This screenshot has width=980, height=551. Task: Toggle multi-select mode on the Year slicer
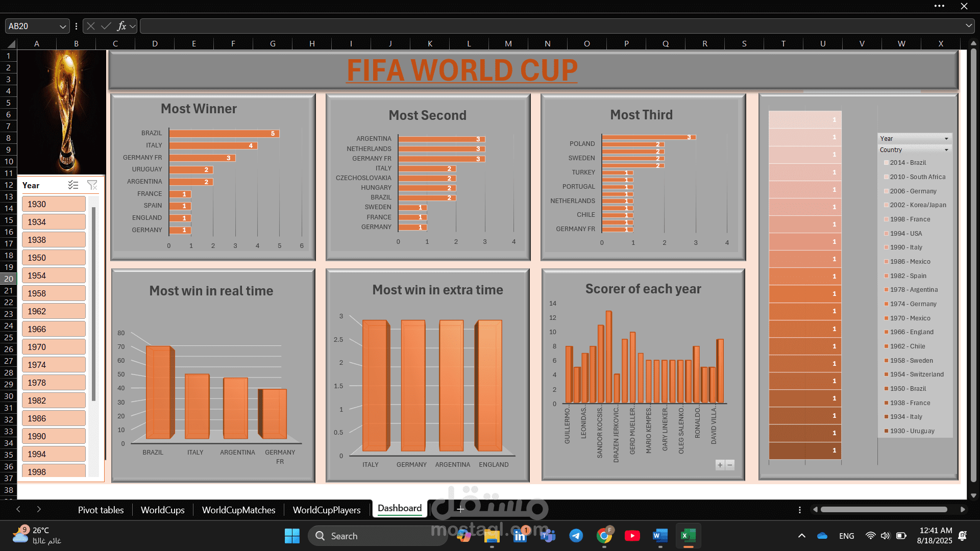73,185
